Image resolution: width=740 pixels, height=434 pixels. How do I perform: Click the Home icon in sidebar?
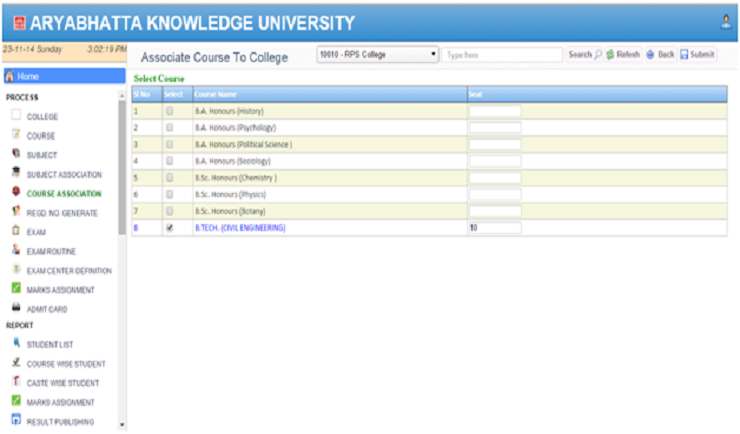10,76
